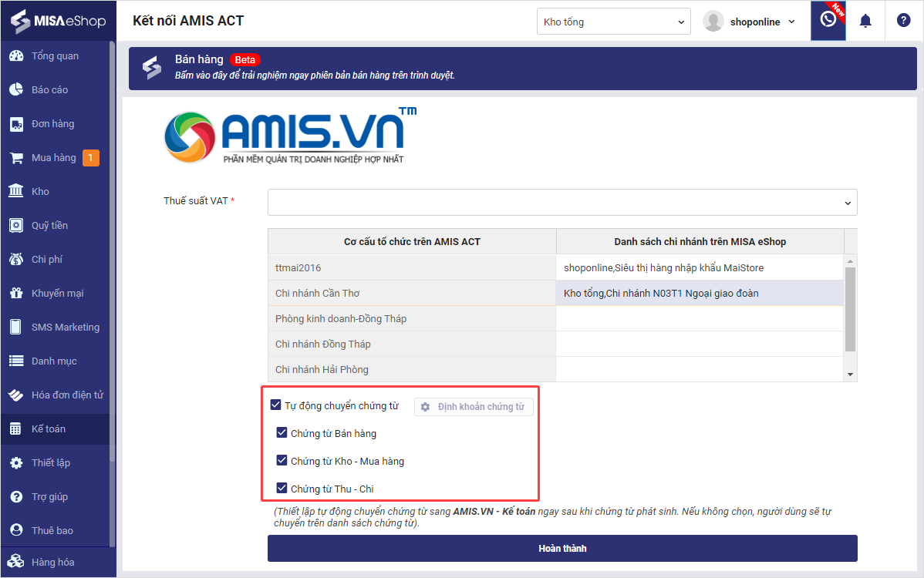
Task: Click the table scrollbar up arrow
Action: pos(850,261)
